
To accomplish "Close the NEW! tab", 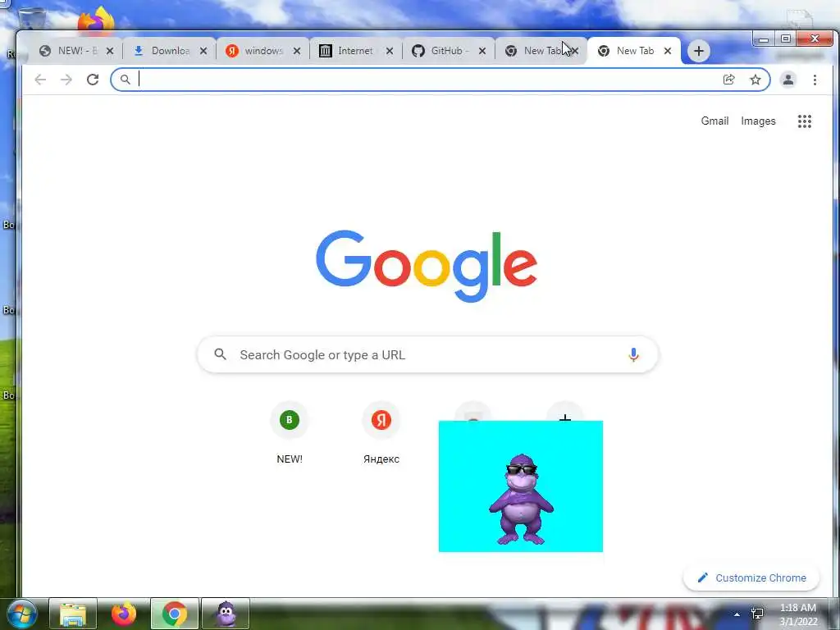I will 110,51.
